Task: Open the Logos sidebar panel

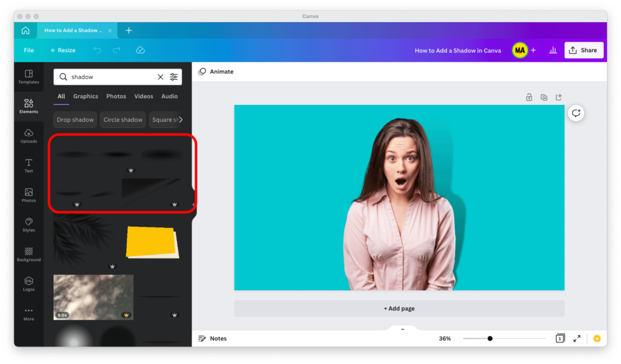Action: pyautogui.click(x=29, y=284)
